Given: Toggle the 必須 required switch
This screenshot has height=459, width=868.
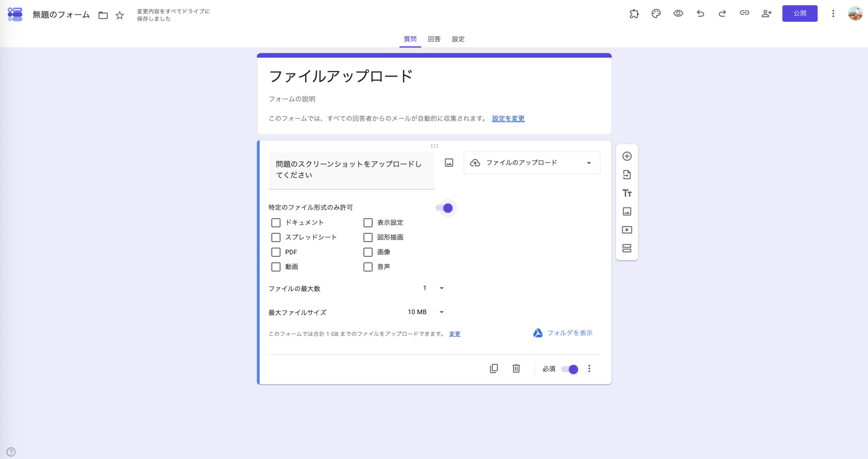Looking at the screenshot, I should [570, 369].
